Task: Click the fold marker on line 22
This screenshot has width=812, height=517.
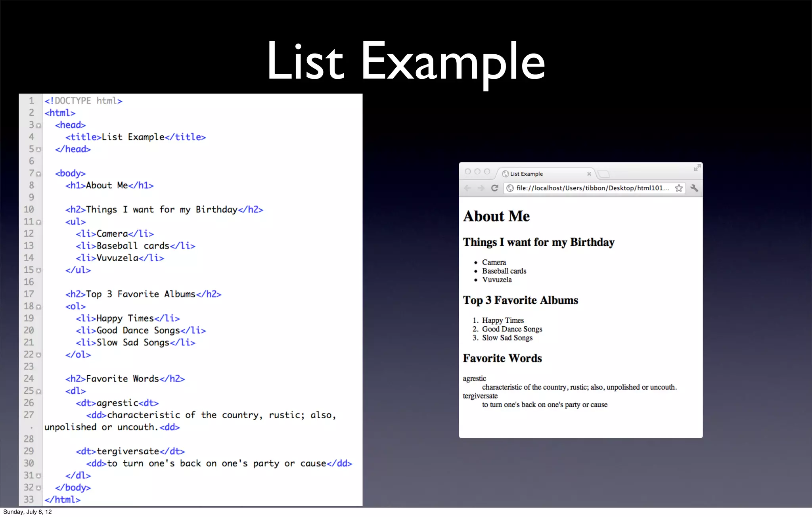Action: pyautogui.click(x=38, y=355)
